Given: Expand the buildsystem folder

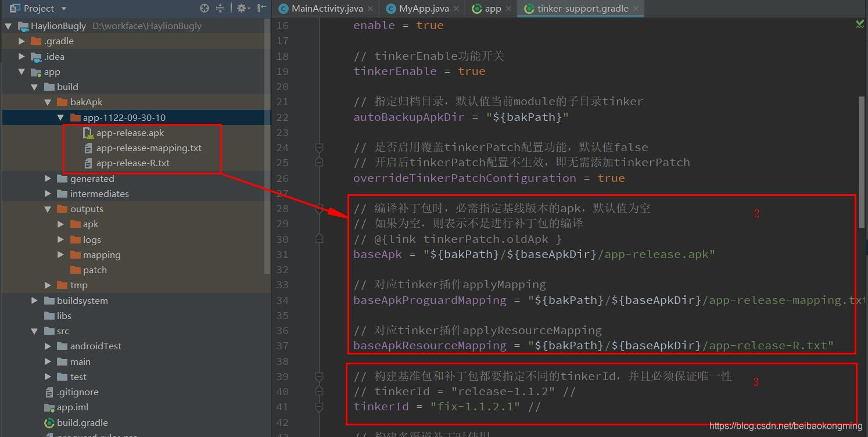Looking at the screenshot, I should pos(34,300).
